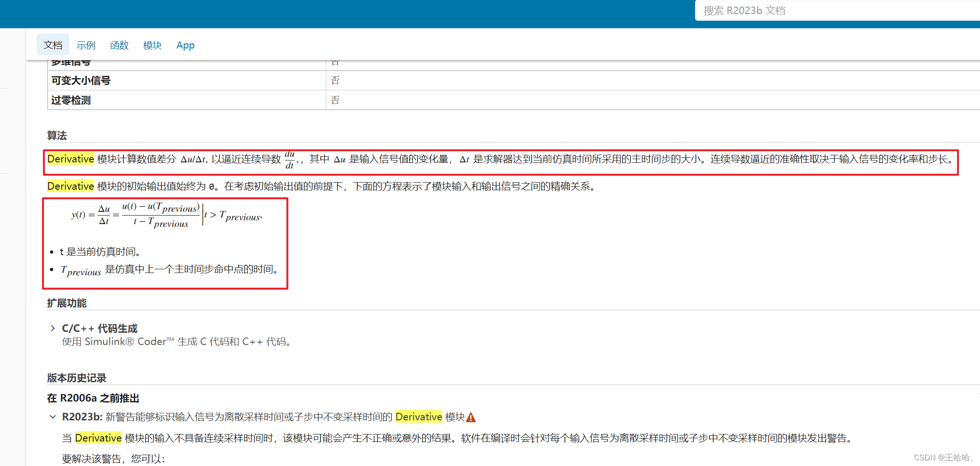Expand the C/C++ 代码生成 section chevron
The height and width of the screenshot is (466, 980).
(x=53, y=328)
